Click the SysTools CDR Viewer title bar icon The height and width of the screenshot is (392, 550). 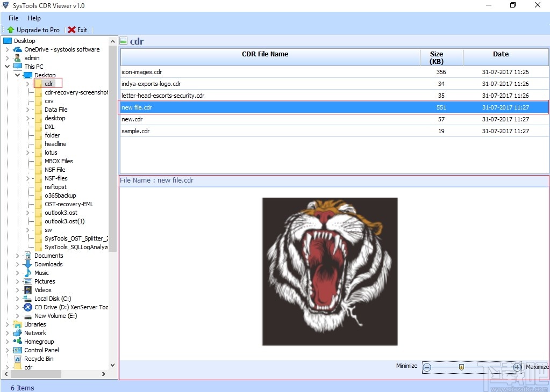(5, 5)
